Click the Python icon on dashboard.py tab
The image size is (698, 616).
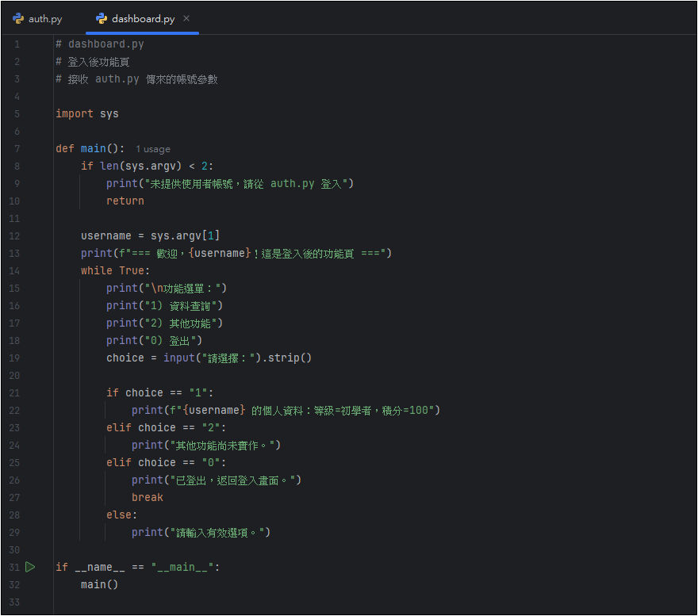[x=101, y=18]
